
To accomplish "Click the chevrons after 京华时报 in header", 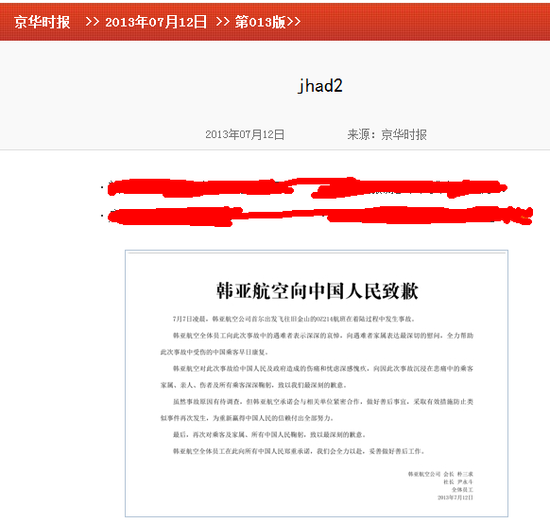I will click(92, 22).
